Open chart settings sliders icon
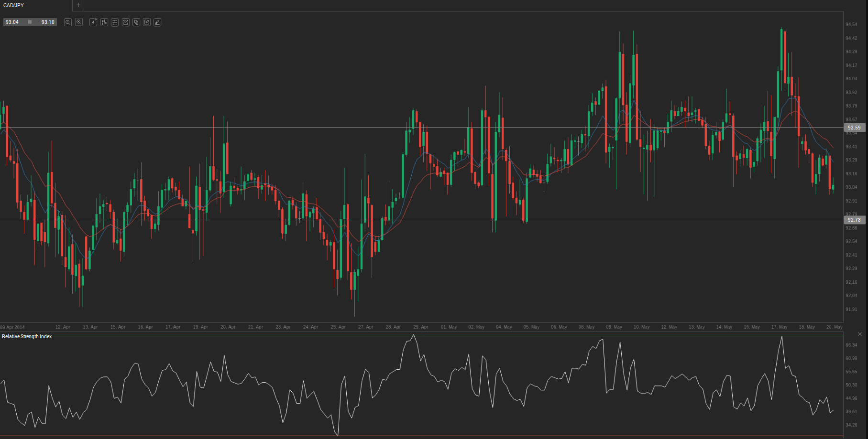868x439 pixels. tap(115, 22)
